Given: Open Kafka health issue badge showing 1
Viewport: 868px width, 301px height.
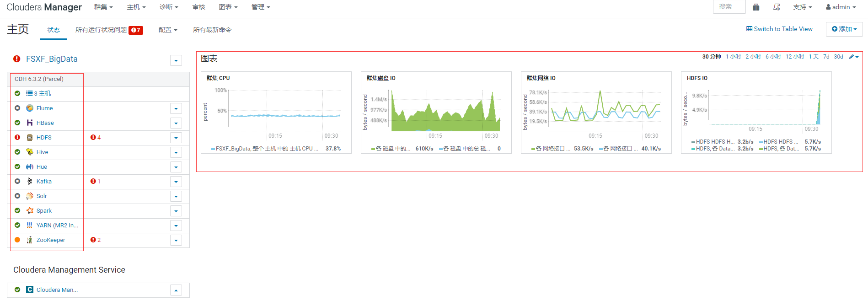Looking at the screenshot, I should coord(96,181).
